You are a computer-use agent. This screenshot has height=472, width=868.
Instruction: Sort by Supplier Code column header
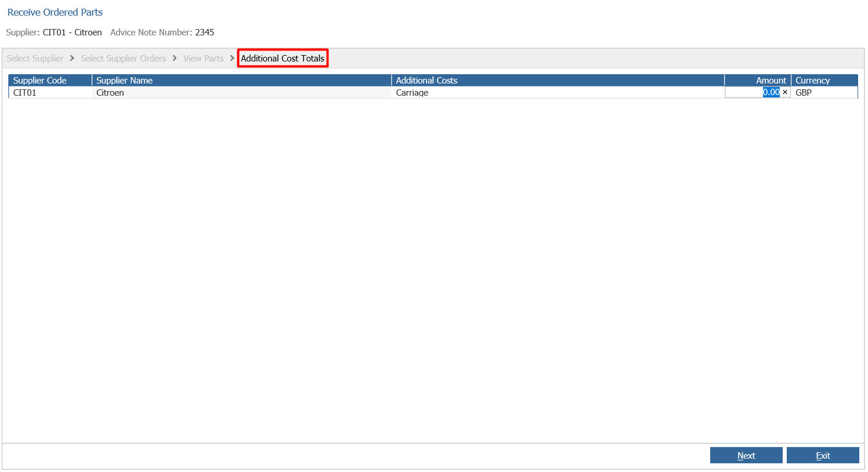50,80
